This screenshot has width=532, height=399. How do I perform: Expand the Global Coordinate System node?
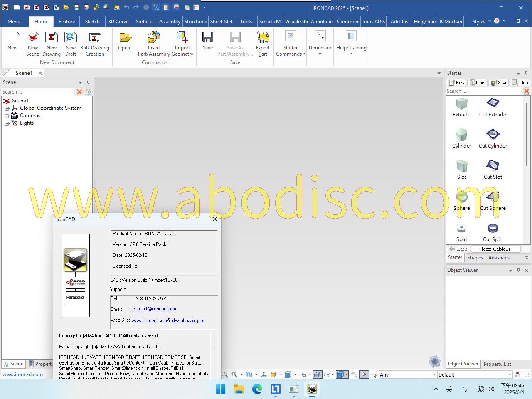pos(7,108)
